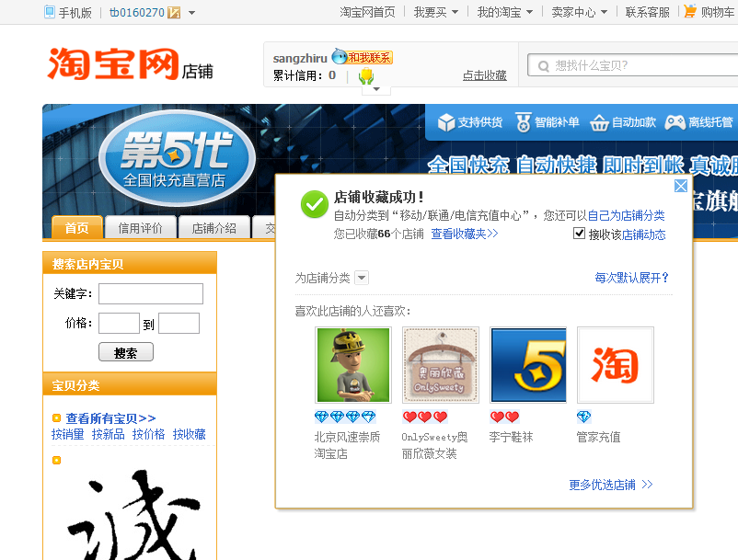738x560 pixels.
Task: Click the Wangwang 和我联系 chat icon
Action: 363,57
